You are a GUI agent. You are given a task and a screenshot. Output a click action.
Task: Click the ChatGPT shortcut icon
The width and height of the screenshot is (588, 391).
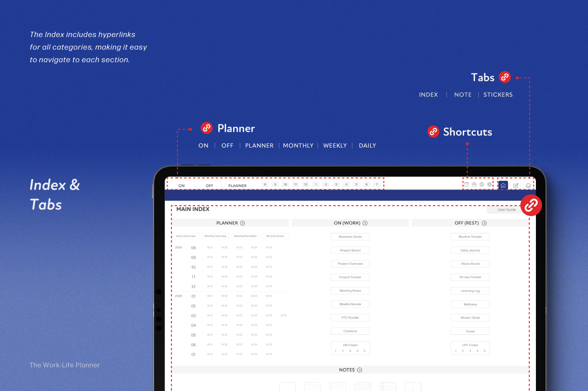[x=489, y=185]
